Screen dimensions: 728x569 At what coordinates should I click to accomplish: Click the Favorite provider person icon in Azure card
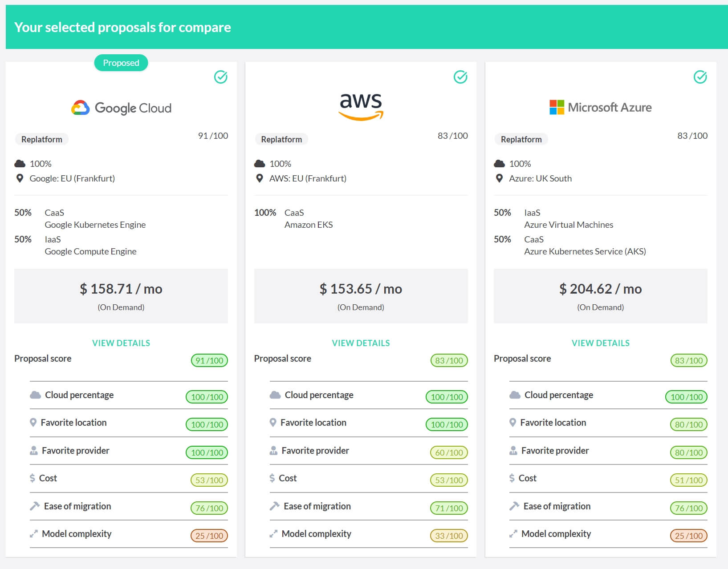click(513, 451)
